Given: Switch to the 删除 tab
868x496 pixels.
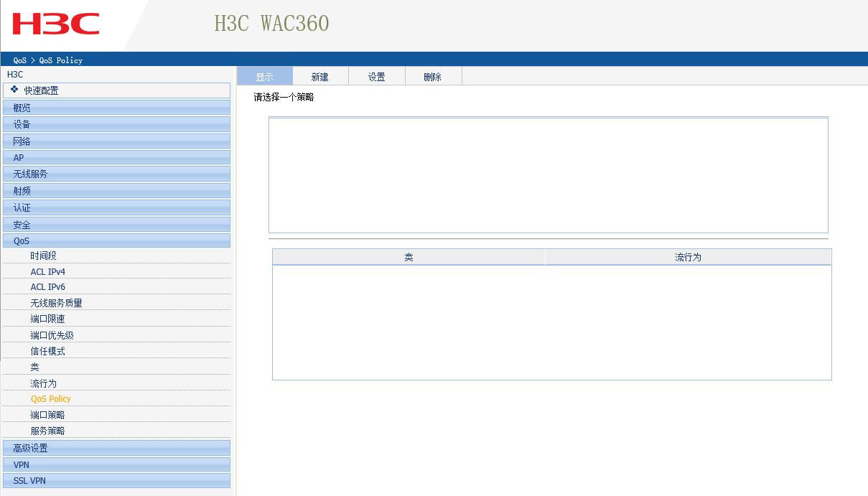Looking at the screenshot, I should tap(433, 76).
